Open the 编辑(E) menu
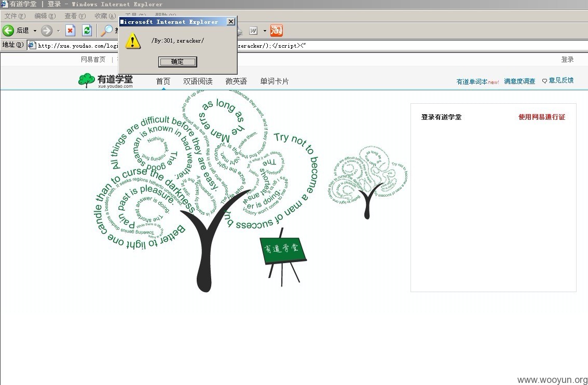This screenshot has width=588, height=385. (45, 16)
